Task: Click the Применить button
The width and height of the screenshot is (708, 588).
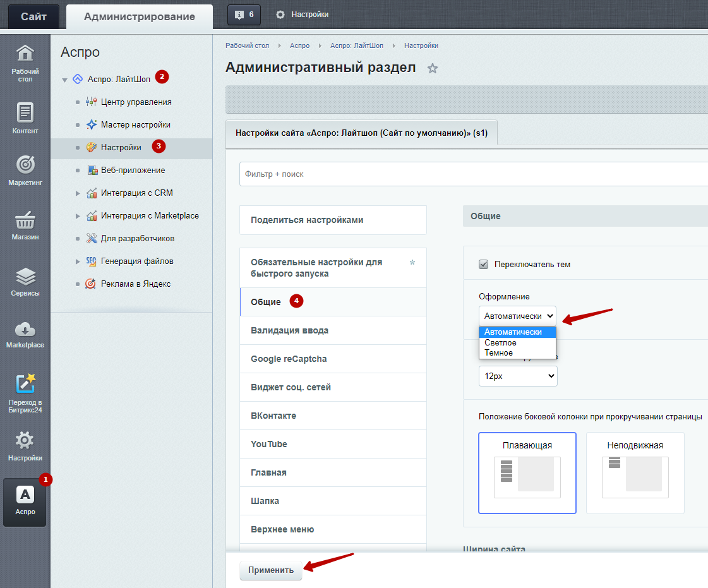Action: click(271, 570)
